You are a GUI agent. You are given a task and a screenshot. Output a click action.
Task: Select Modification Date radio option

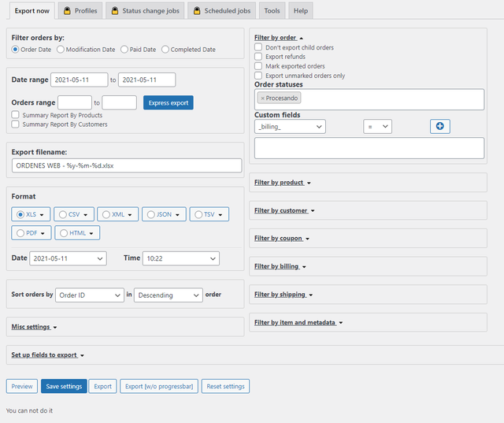(61, 50)
